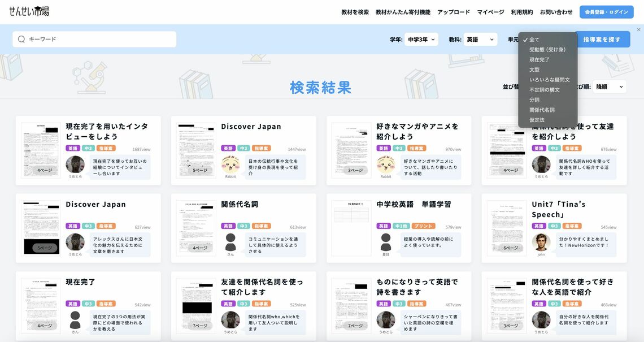Click the せんせい市場 site logo
Image resolution: width=644 pixels, height=342 pixels.
[29, 11]
